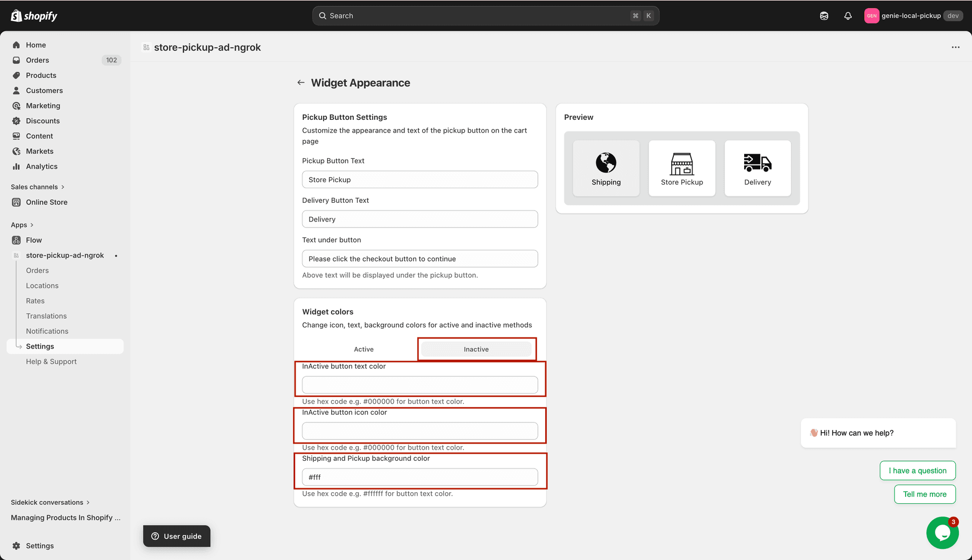Viewport: 972px width, 560px height.
Task: Focus the InActive button text color field
Action: (420, 385)
